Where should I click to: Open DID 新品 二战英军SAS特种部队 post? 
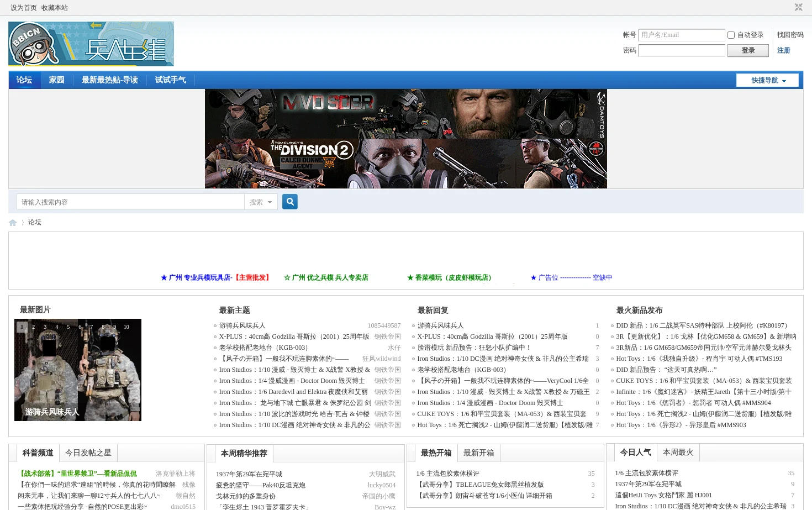[703, 325]
